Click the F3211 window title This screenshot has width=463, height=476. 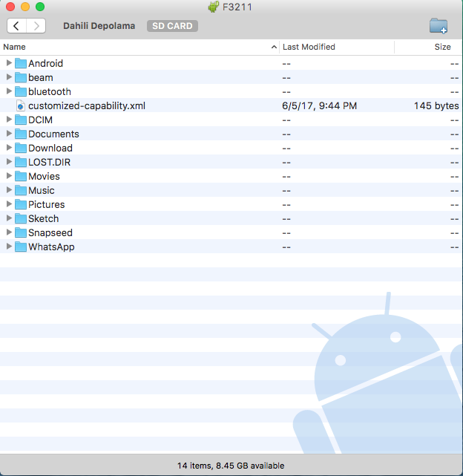click(x=237, y=7)
